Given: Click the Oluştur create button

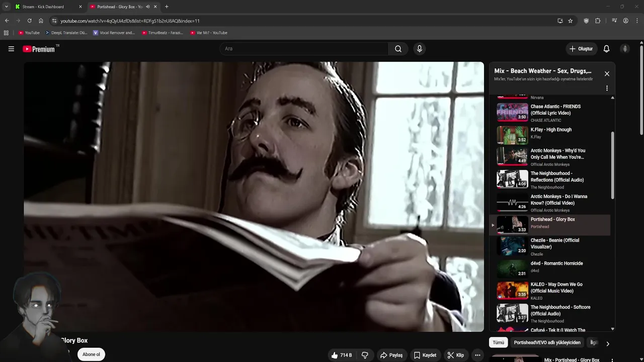Looking at the screenshot, I should 581,49.
